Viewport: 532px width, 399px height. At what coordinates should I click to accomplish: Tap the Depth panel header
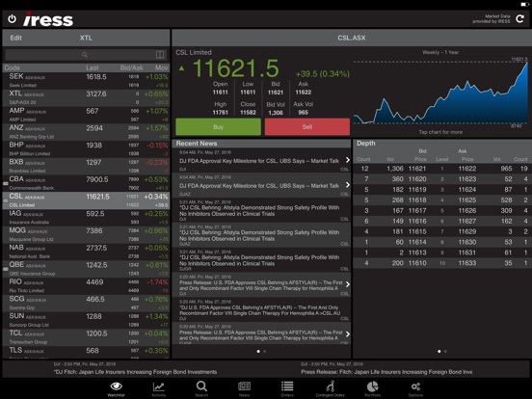pos(442,144)
